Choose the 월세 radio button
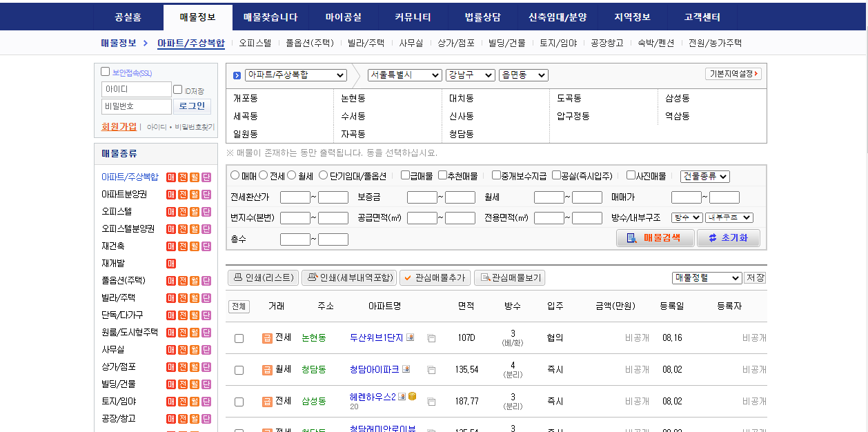The image size is (868, 432). coord(291,175)
